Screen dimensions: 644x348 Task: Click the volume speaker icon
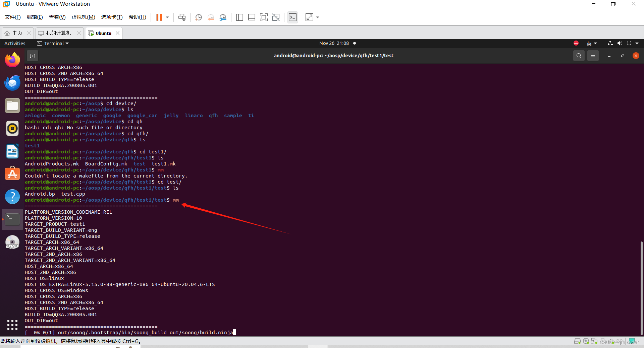pyautogui.click(x=620, y=43)
